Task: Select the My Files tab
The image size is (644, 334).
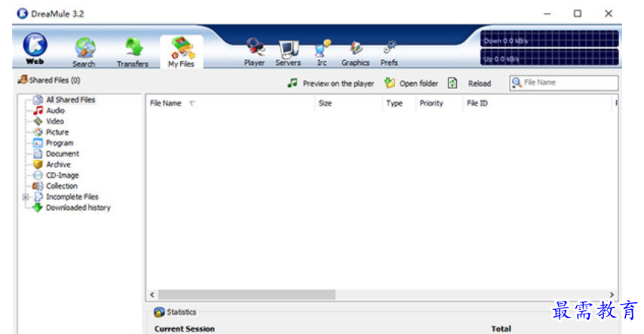Action: (181, 52)
